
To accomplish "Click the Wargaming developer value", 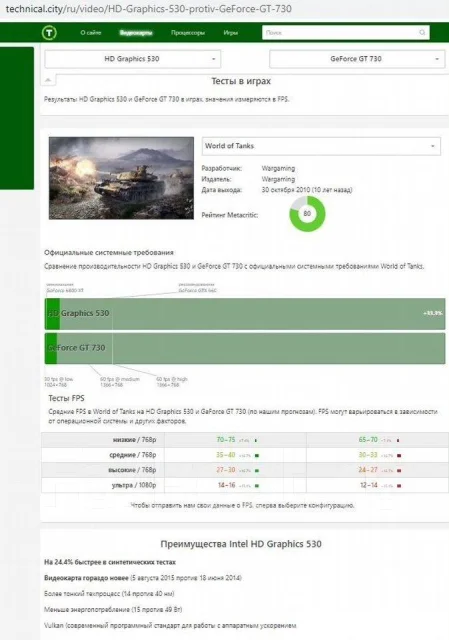I will point(278,168).
